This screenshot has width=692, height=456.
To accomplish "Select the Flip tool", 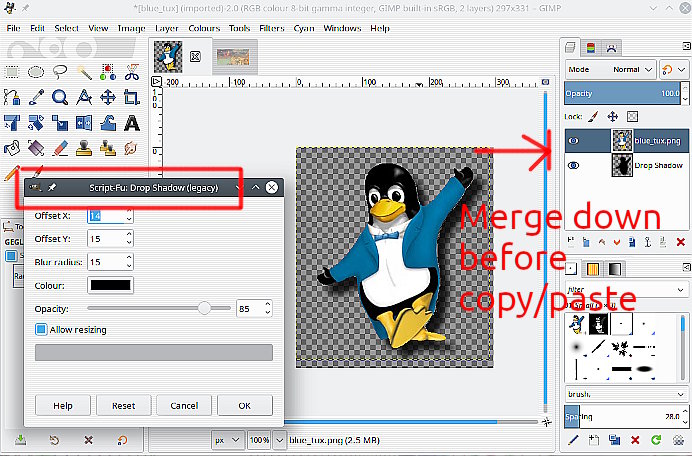I will pos(84,123).
